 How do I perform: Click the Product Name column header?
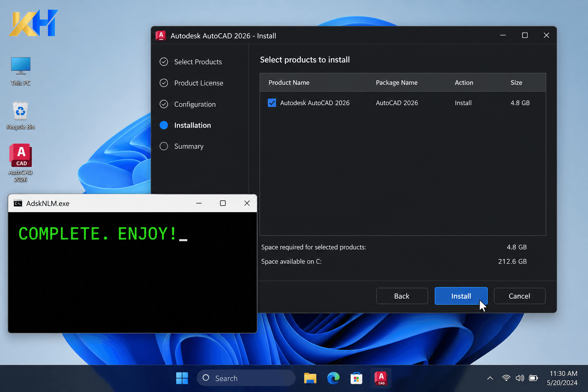tap(289, 83)
